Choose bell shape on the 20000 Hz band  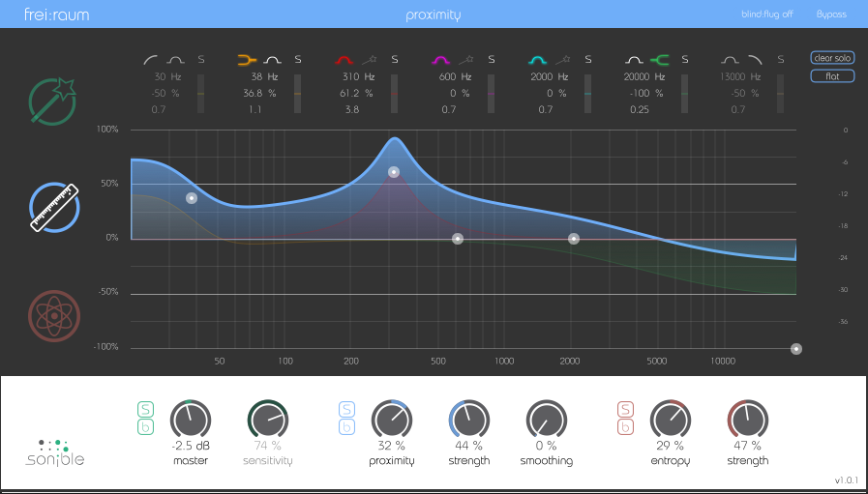coord(635,59)
